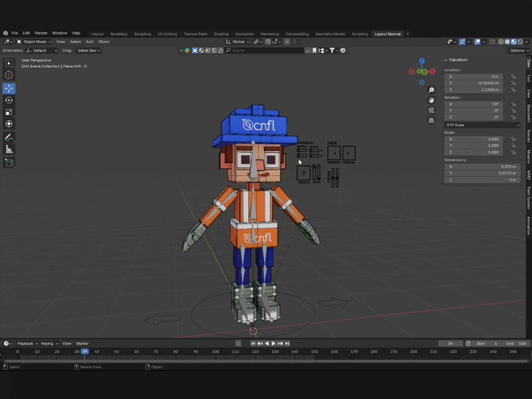Viewport: 532px width, 399px height.
Task: Open the Render menu
Action: click(41, 33)
